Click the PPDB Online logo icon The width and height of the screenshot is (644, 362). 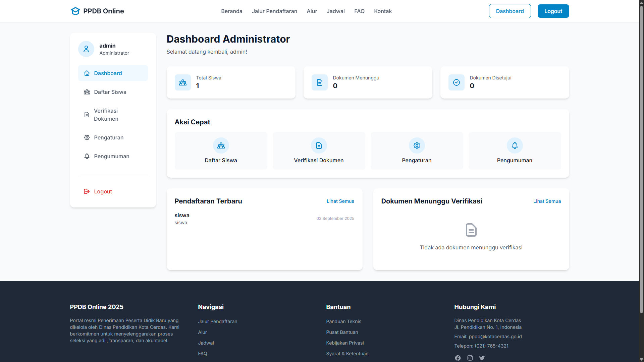[75, 11]
